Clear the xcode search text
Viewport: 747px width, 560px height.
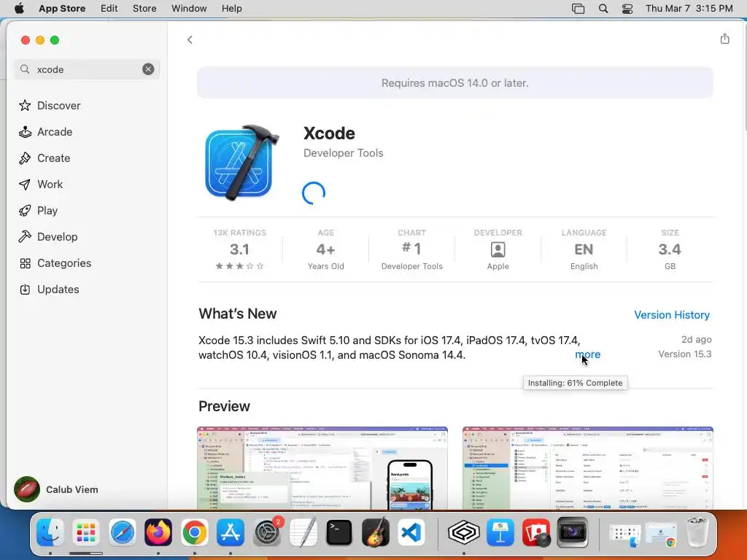coord(148,69)
